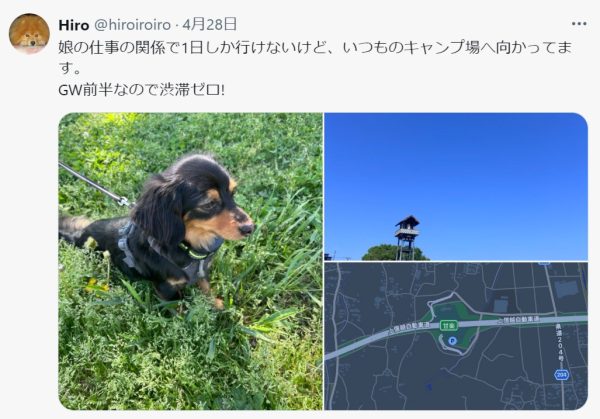Click the blue 204 route badge on map
The height and width of the screenshot is (419, 600).
tap(561, 375)
